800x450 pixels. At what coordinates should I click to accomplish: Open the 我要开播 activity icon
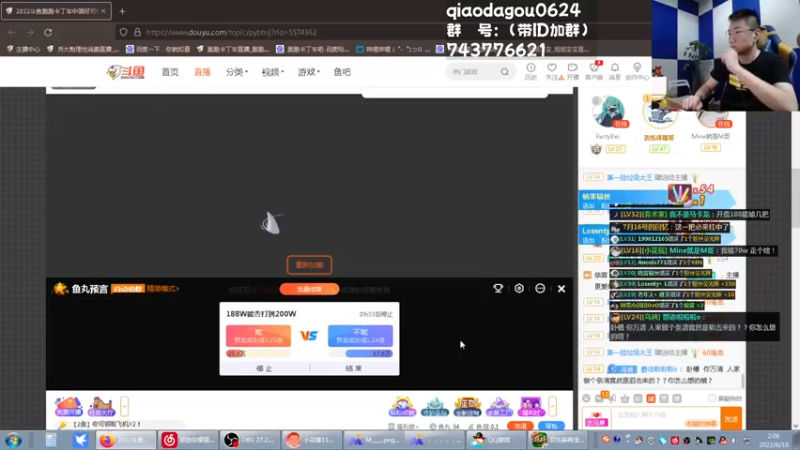(x=68, y=406)
